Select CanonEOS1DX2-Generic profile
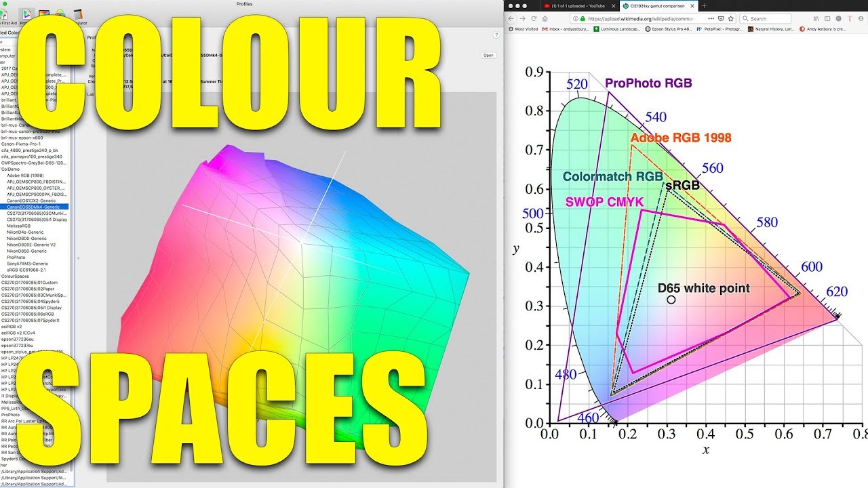Viewport: 868px width, 488px height. click(x=33, y=201)
